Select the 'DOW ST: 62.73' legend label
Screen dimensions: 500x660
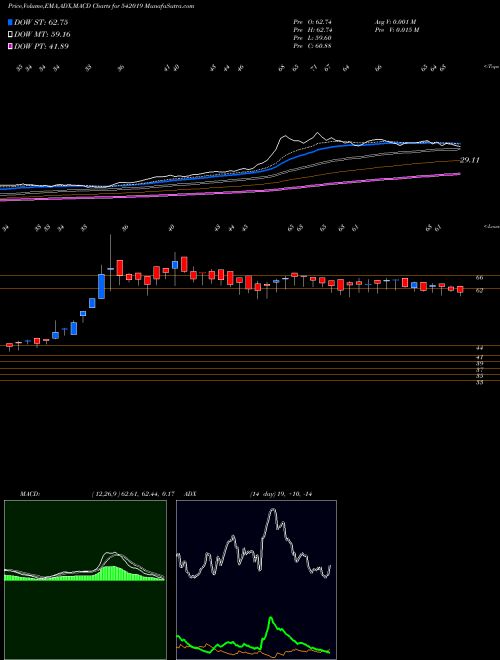[41, 23]
